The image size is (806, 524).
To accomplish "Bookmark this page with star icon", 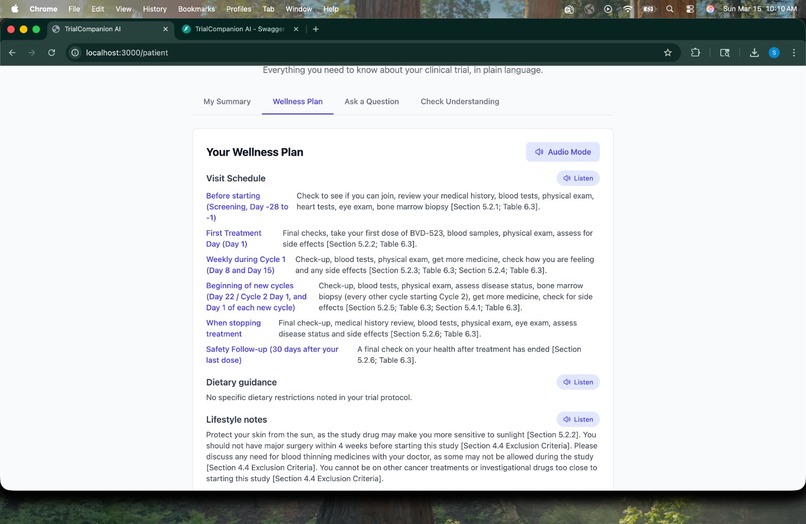I will pos(668,52).
